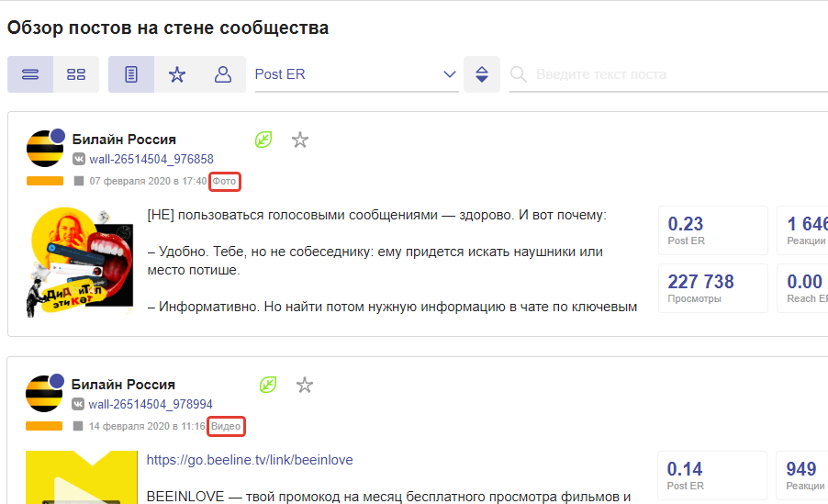Screen dimensions: 828x504
Task: Switch to list view layout
Action: [x=30, y=74]
